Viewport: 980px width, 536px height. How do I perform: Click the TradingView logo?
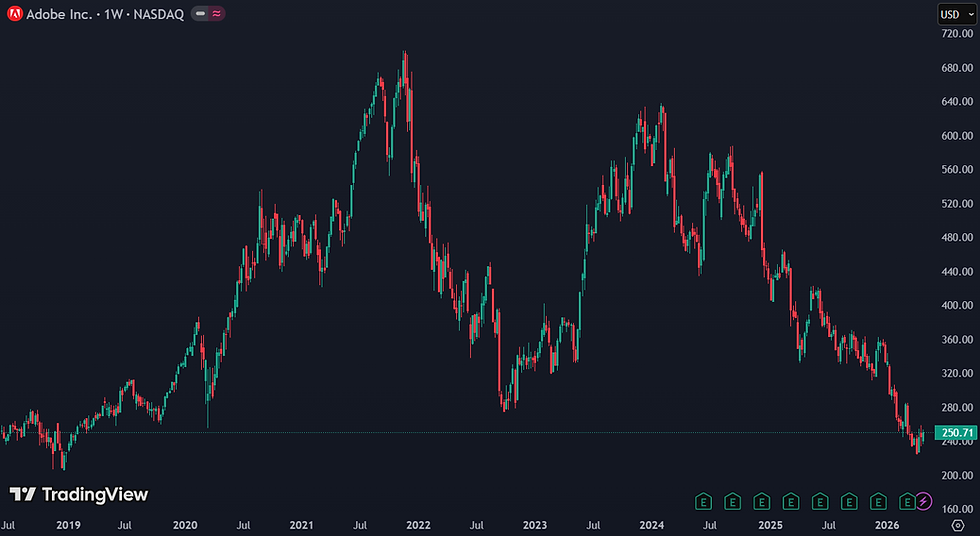tap(79, 495)
